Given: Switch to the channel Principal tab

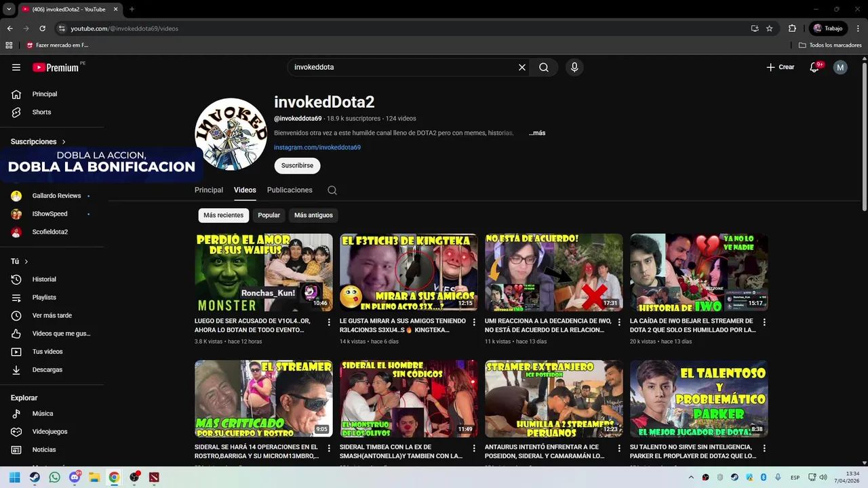Looking at the screenshot, I should (x=209, y=190).
